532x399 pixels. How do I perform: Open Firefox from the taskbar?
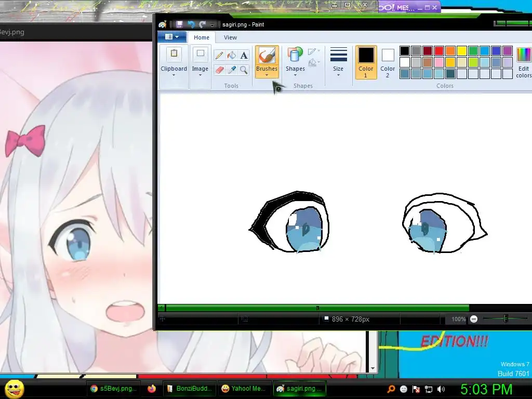click(x=152, y=389)
